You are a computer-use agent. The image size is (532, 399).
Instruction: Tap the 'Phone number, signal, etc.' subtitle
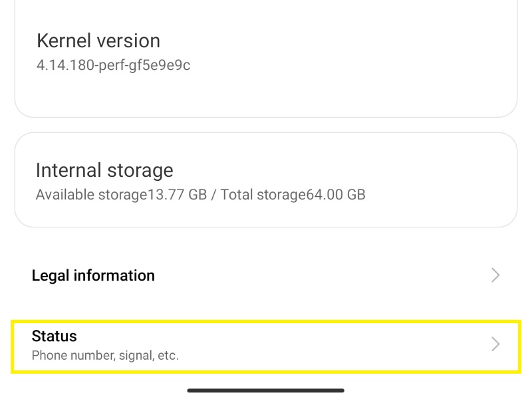(x=105, y=355)
